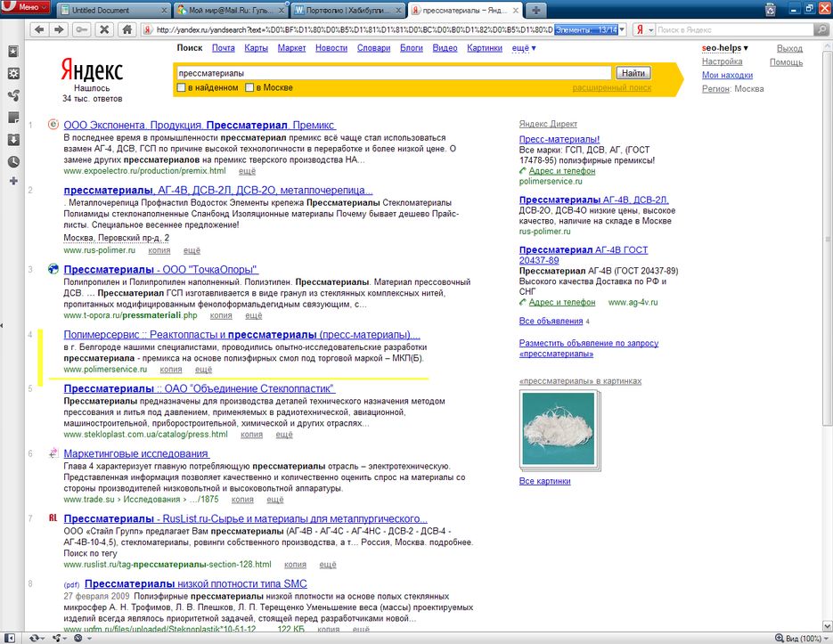Image resolution: width=833 pixels, height=644 pixels.
Task: Enable the в Москве checkbox
Action: [x=249, y=87]
